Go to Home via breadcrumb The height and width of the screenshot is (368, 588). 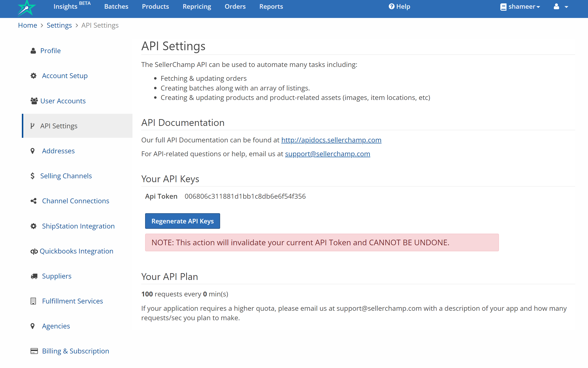(x=27, y=25)
